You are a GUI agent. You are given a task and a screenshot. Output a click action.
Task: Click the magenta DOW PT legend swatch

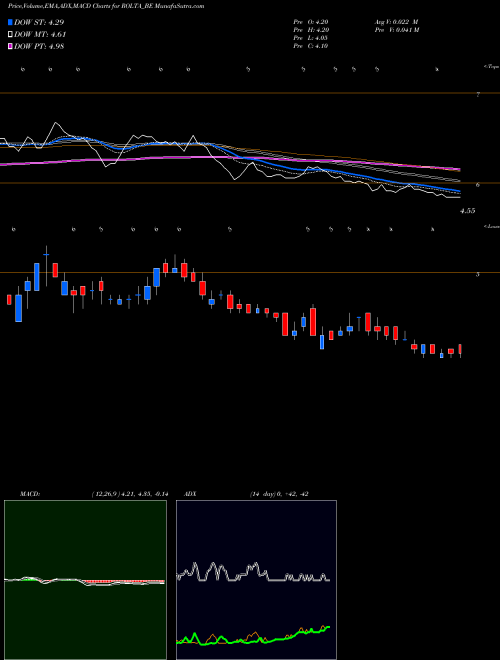click(10, 47)
